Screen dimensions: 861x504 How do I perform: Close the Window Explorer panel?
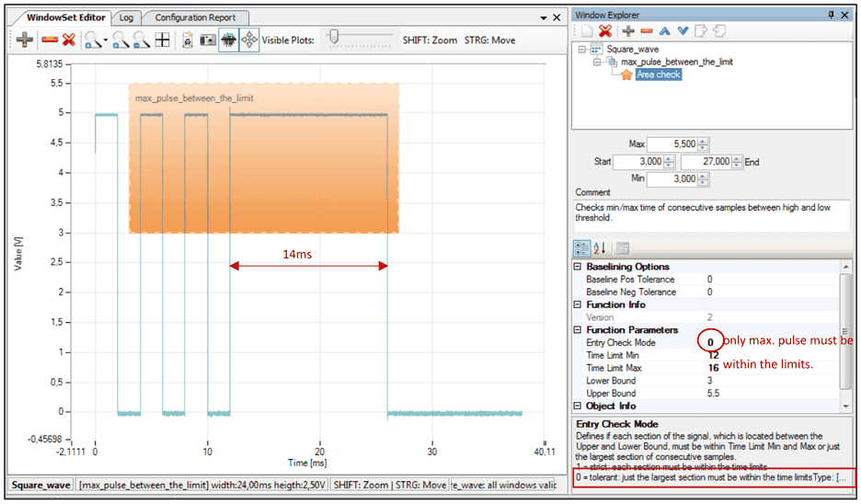[x=844, y=15]
